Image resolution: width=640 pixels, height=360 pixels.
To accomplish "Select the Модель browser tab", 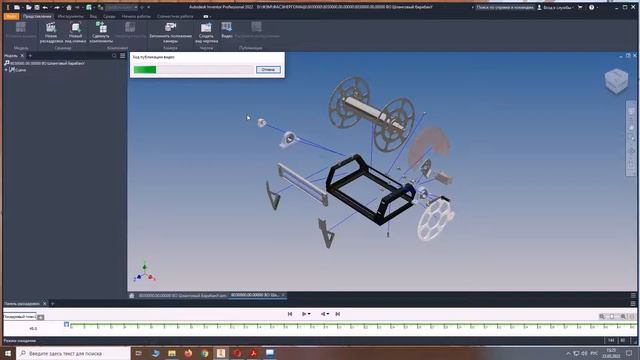I will point(11,56).
